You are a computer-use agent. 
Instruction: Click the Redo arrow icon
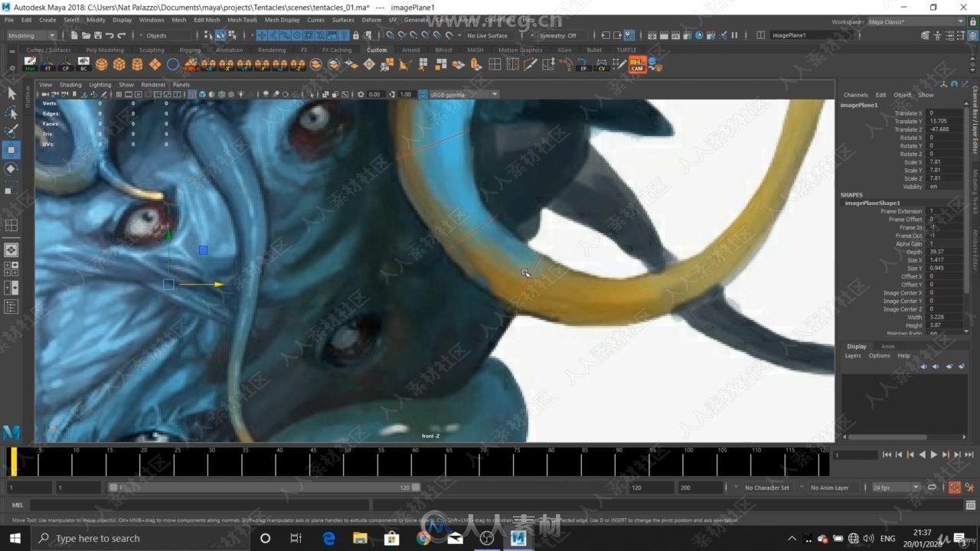click(x=121, y=35)
